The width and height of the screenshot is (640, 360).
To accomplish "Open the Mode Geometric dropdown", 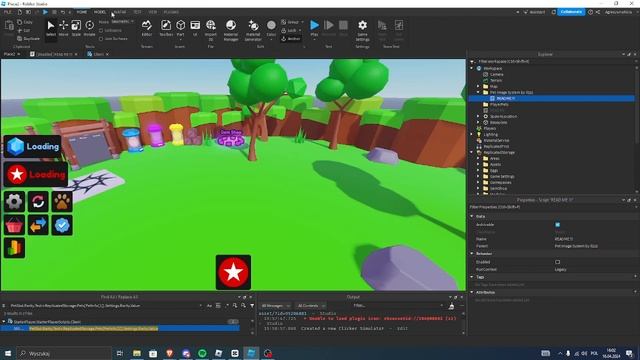I will click(x=122, y=22).
